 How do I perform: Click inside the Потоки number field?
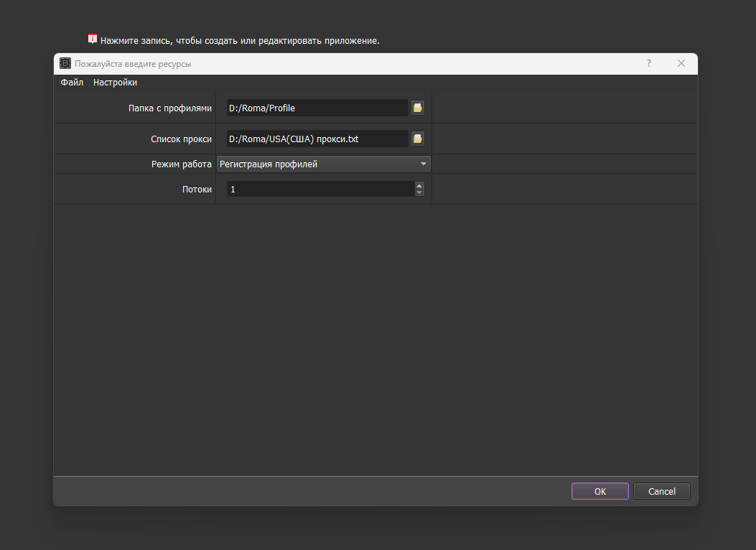pos(319,189)
